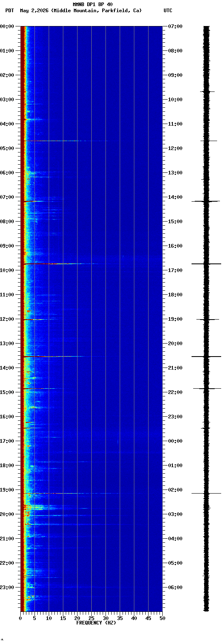The height and width of the screenshot is (644, 224).
Task: Click the PDT time label 12:00
Action: click(7, 319)
